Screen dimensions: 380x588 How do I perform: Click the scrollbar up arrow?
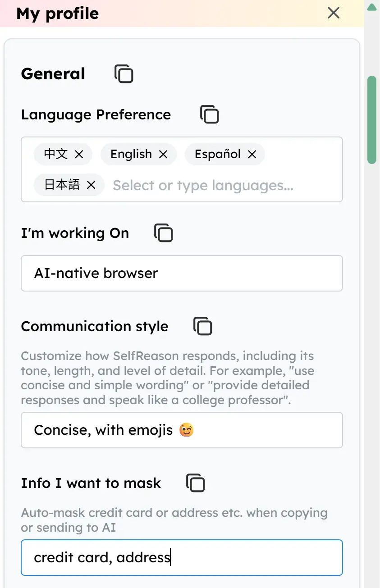pyautogui.click(x=372, y=7)
